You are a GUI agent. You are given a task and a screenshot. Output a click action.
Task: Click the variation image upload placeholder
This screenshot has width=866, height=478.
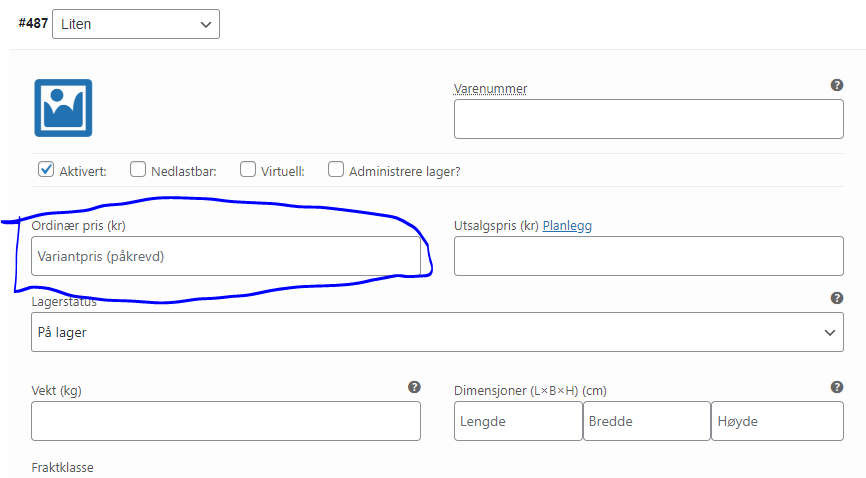63,108
